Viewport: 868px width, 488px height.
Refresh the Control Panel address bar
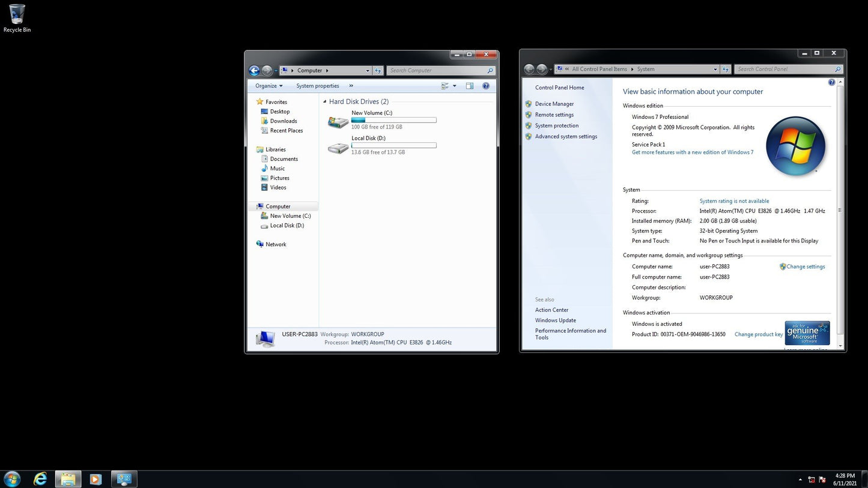726,69
